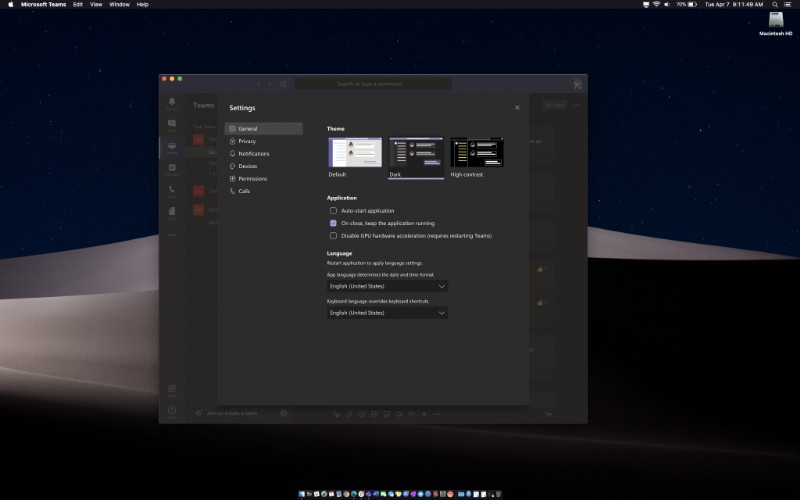Enable Auto-start application checkbox

coord(333,211)
